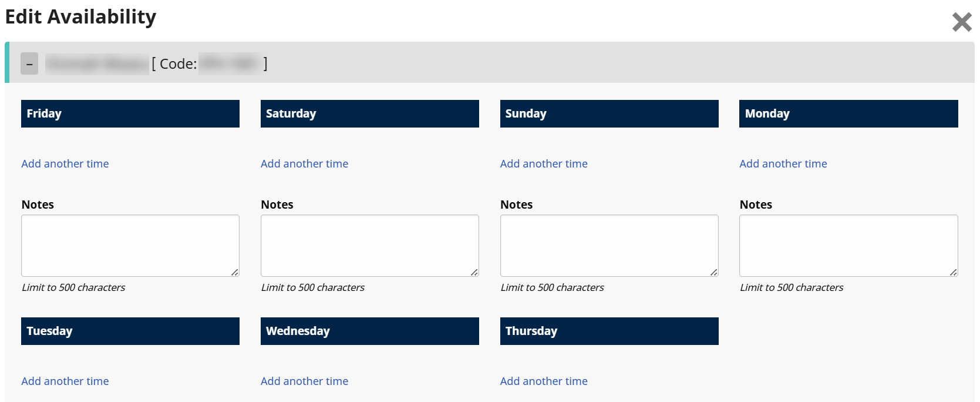Add another time for Sunday
The height and width of the screenshot is (402, 980).
pyautogui.click(x=544, y=164)
